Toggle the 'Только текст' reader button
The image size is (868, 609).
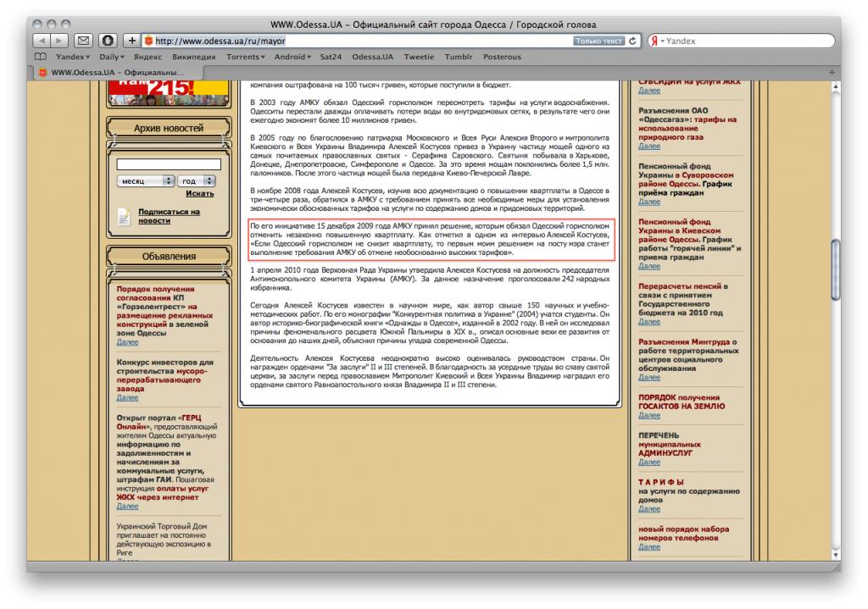(x=598, y=41)
